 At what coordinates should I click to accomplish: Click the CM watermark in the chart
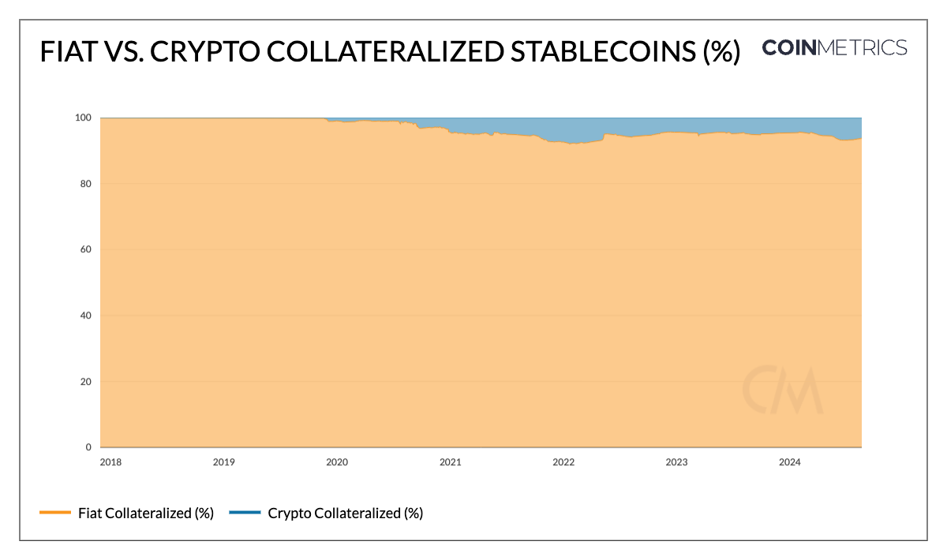(782, 390)
